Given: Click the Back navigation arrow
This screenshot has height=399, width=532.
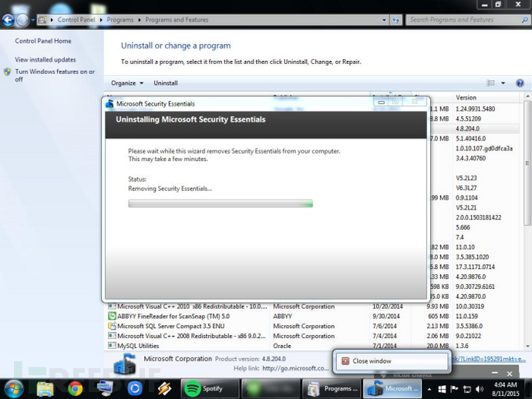Looking at the screenshot, I should tap(8, 20).
